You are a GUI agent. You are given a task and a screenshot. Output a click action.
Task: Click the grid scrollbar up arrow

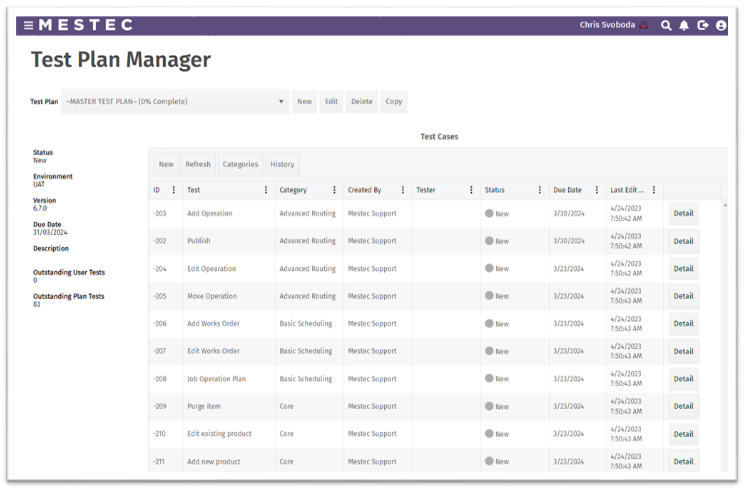point(725,205)
